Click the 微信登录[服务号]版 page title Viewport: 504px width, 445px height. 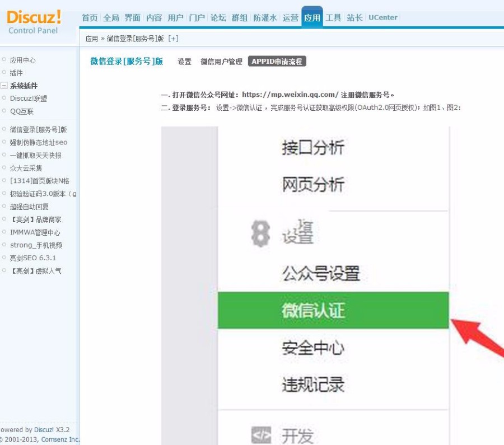click(127, 62)
